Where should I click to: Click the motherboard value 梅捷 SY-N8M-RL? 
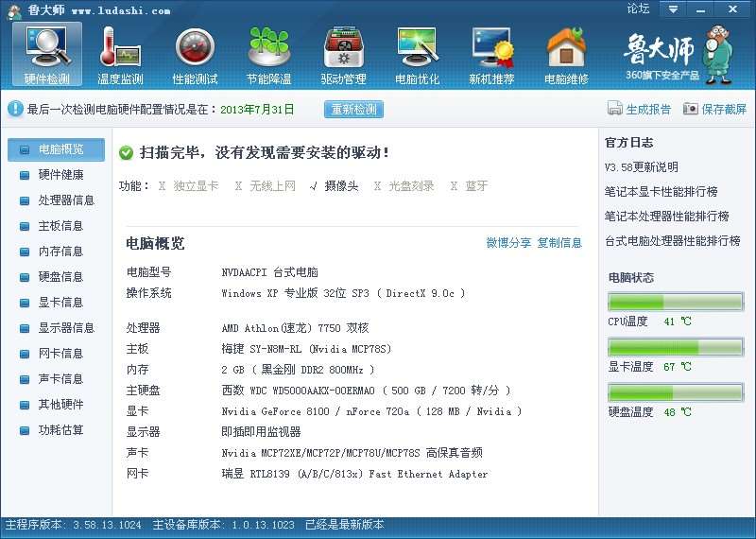click(x=306, y=349)
